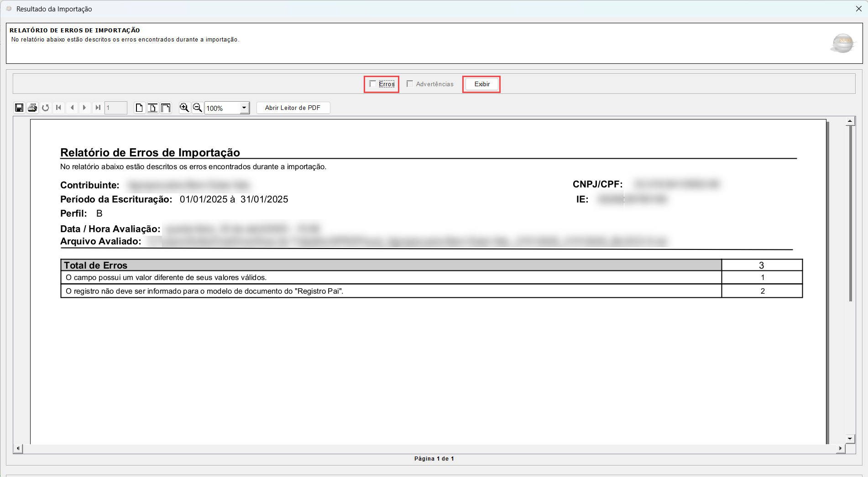Close the Resultado da Importação window

pyautogui.click(x=858, y=9)
